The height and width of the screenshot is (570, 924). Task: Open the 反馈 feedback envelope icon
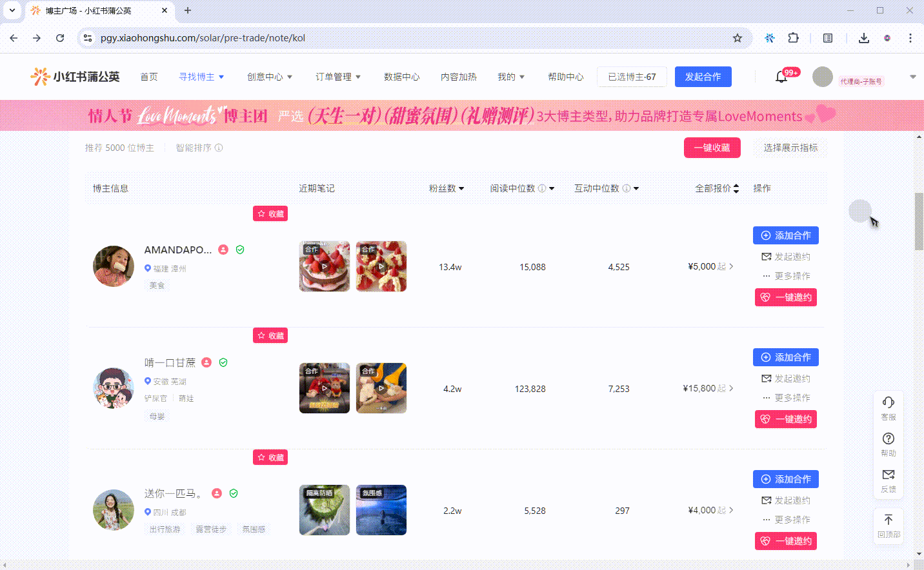[889, 475]
